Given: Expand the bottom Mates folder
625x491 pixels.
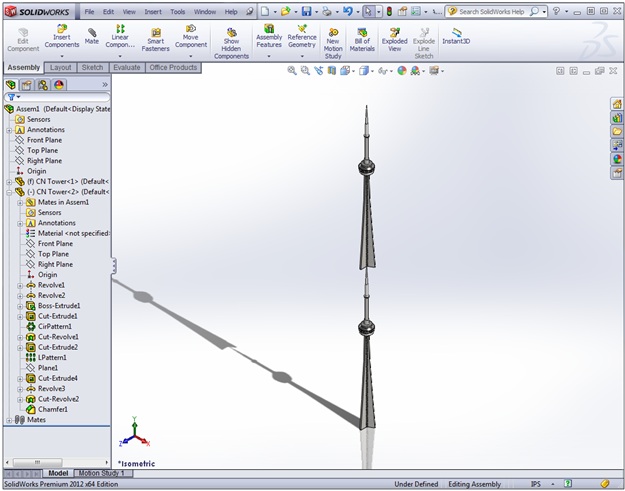Looking at the screenshot, I should click(x=9, y=420).
